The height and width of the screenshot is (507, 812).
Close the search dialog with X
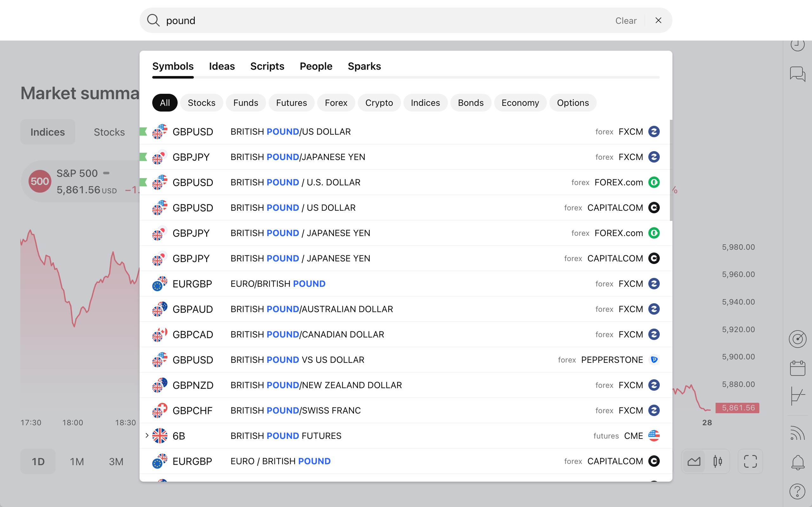658,21
